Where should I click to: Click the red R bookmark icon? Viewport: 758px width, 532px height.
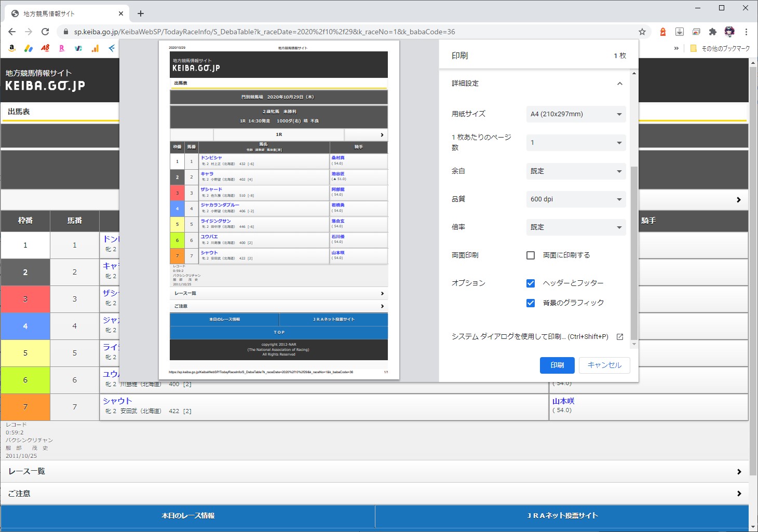click(62, 48)
